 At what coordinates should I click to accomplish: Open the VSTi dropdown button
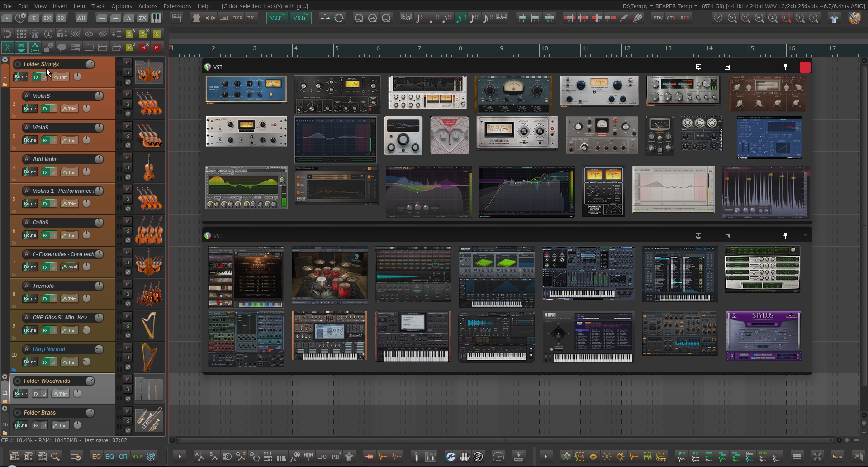tap(300, 18)
